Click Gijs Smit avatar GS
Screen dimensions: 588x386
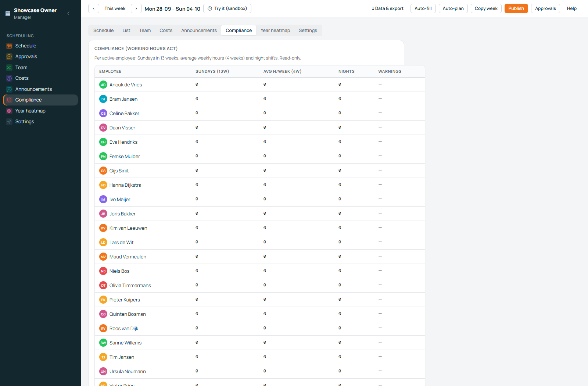pos(103,171)
